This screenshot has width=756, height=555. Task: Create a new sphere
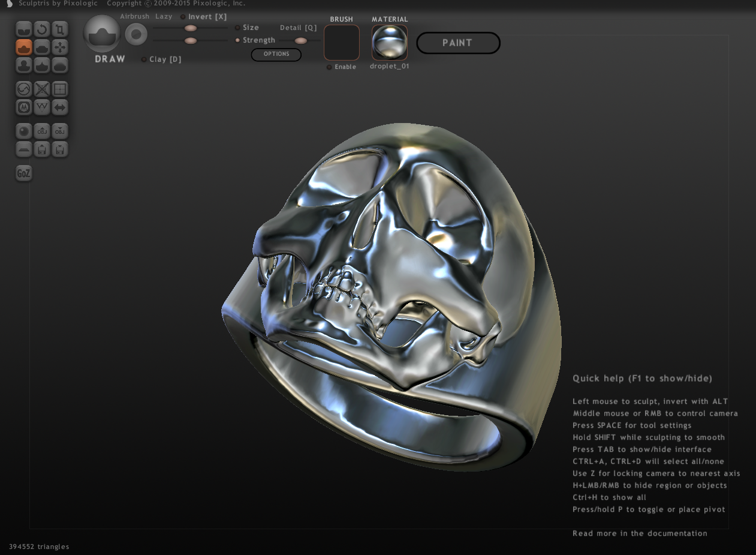[24, 131]
